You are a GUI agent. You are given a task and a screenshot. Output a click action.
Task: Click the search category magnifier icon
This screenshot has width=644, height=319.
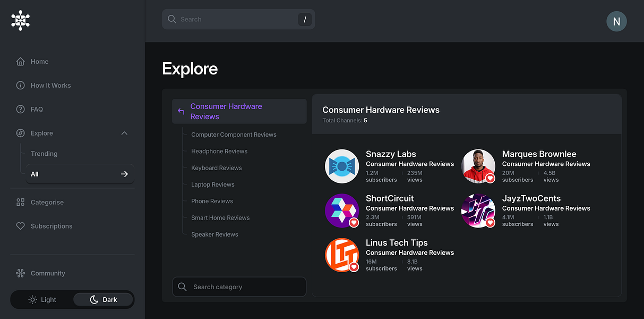pos(182,287)
